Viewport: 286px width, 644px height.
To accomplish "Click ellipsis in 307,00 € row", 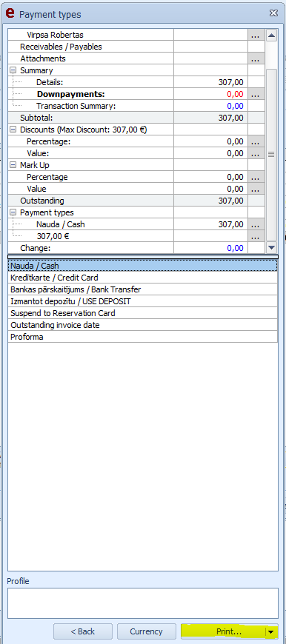I will [x=256, y=237].
